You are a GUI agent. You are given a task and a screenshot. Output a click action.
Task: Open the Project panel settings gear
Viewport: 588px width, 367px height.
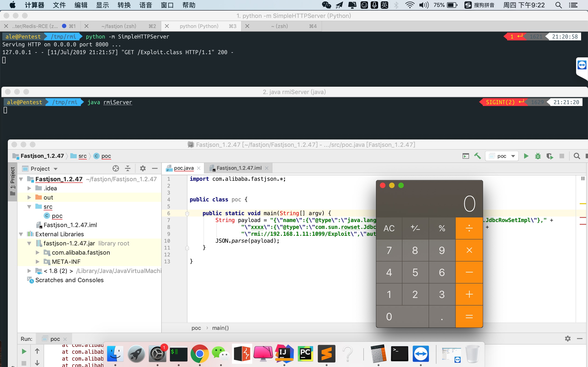tap(143, 168)
